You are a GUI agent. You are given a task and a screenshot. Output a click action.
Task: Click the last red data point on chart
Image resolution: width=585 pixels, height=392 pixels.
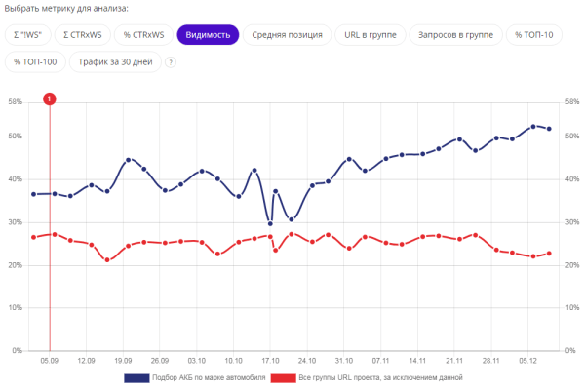tap(549, 254)
